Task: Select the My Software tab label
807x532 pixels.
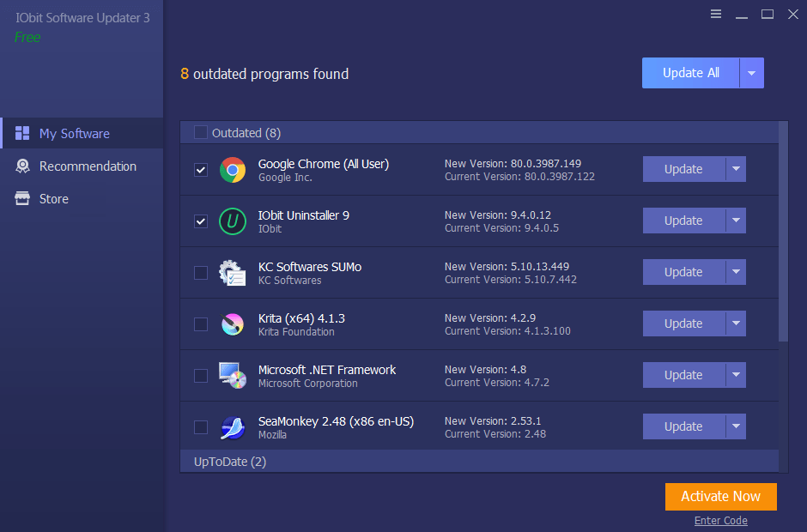Action: (75, 134)
